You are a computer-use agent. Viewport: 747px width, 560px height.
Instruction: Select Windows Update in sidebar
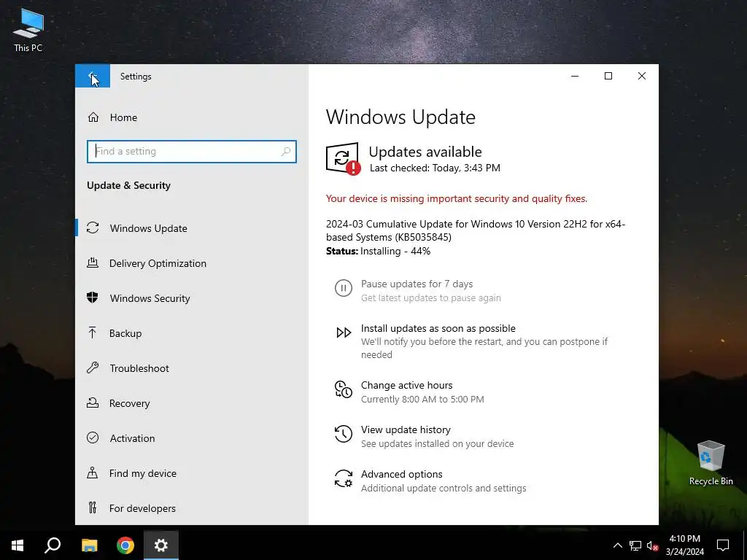tap(192, 228)
